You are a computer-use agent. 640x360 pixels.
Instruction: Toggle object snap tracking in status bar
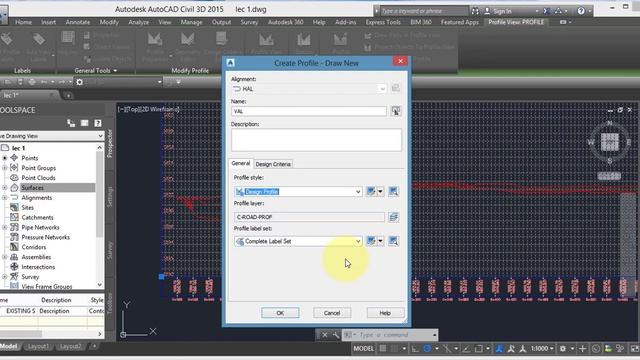[466, 349]
